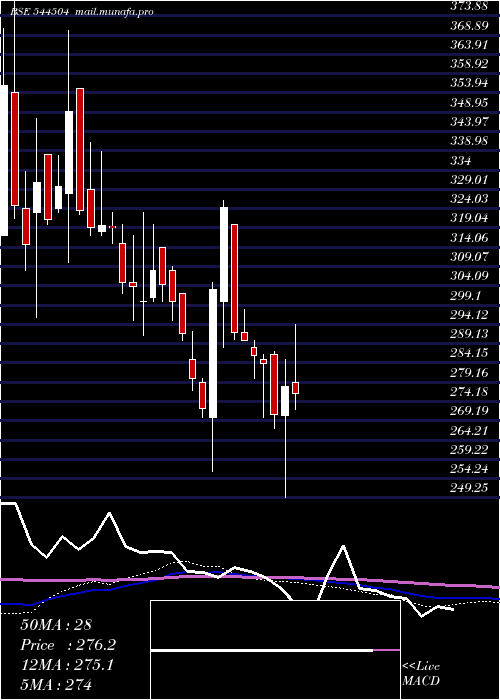Click the 12MA : 275.1 readout

coord(67,665)
